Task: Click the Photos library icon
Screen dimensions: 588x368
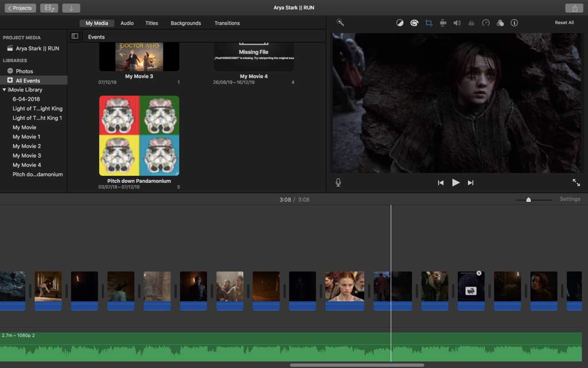Action: 10,71
